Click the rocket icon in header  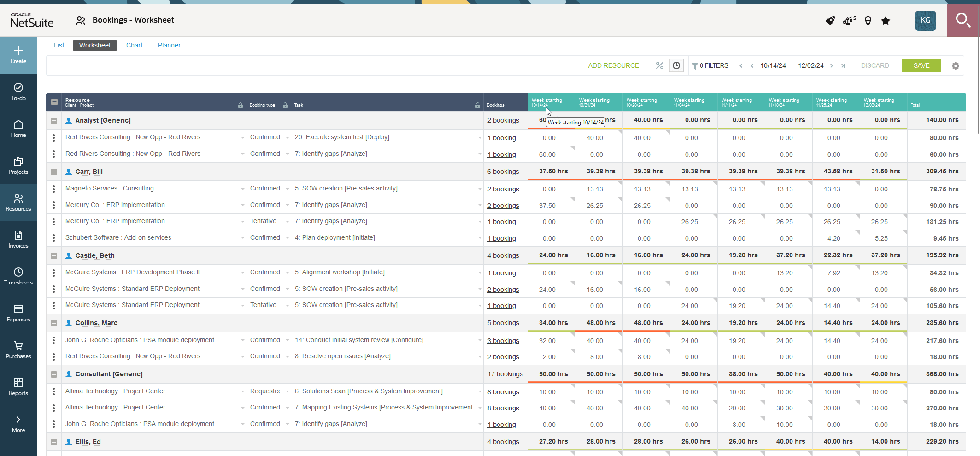click(x=830, y=21)
